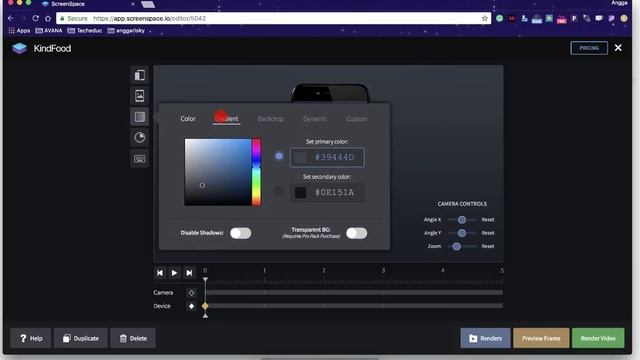Image resolution: width=640 pixels, height=360 pixels.
Task: Switch to the Gradient tab
Action: [227, 119]
